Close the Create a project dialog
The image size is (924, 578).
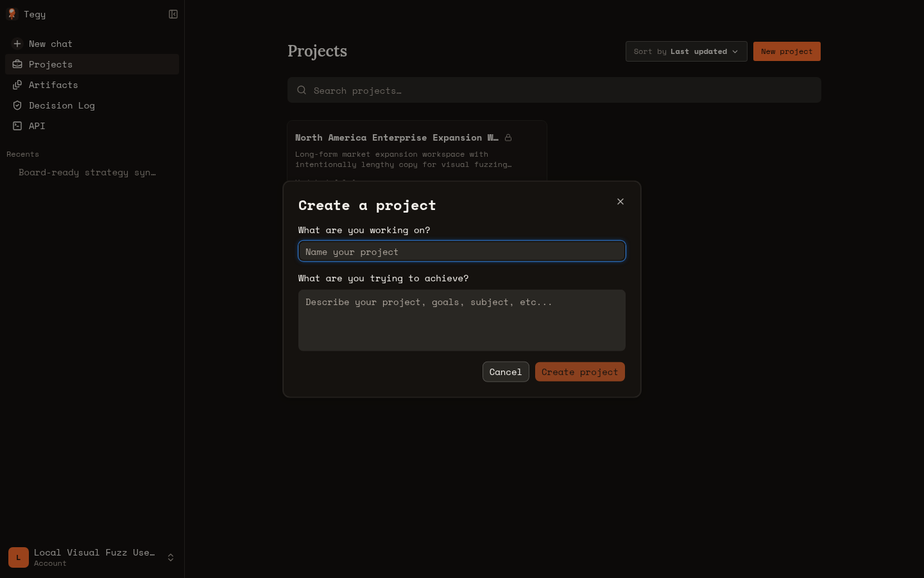coord(620,202)
